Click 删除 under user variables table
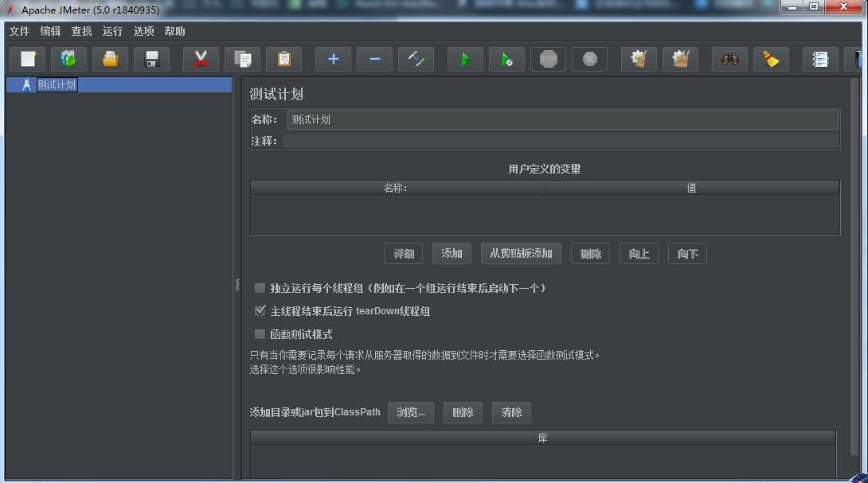Image resolution: width=868 pixels, height=483 pixels. tap(591, 254)
